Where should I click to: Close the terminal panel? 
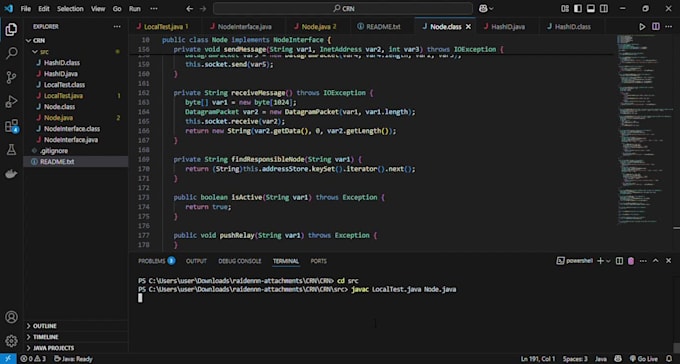668,261
